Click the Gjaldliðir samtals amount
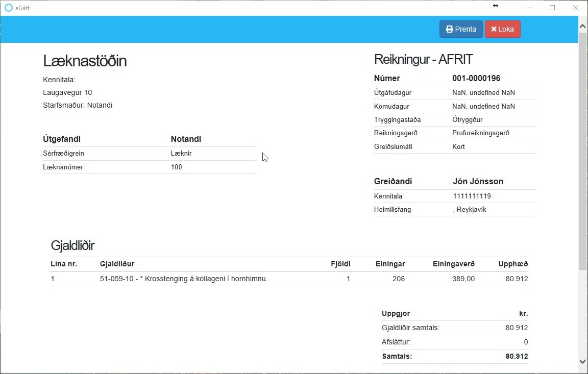This screenshot has height=374, width=588. (x=517, y=328)
